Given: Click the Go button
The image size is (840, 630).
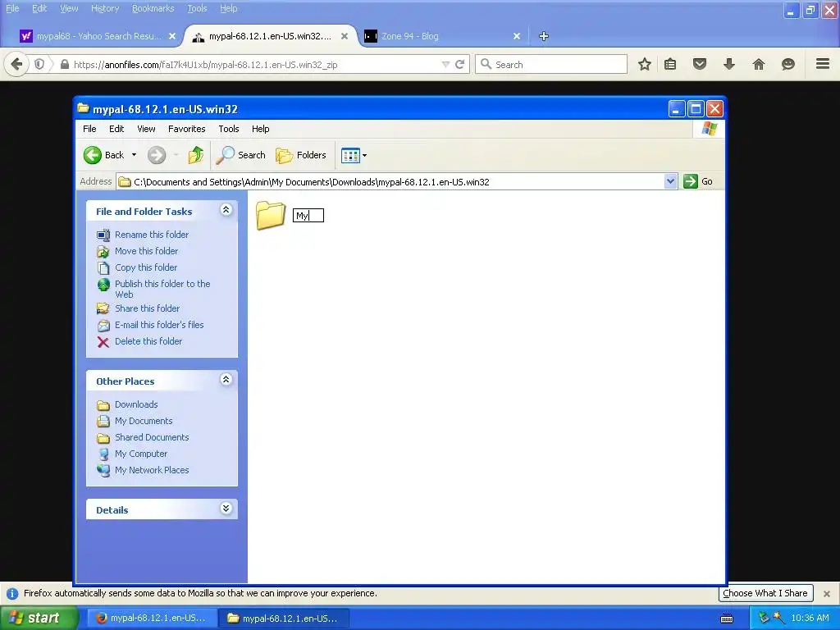Looking at the screenshot, I should [x=698, y=181].
